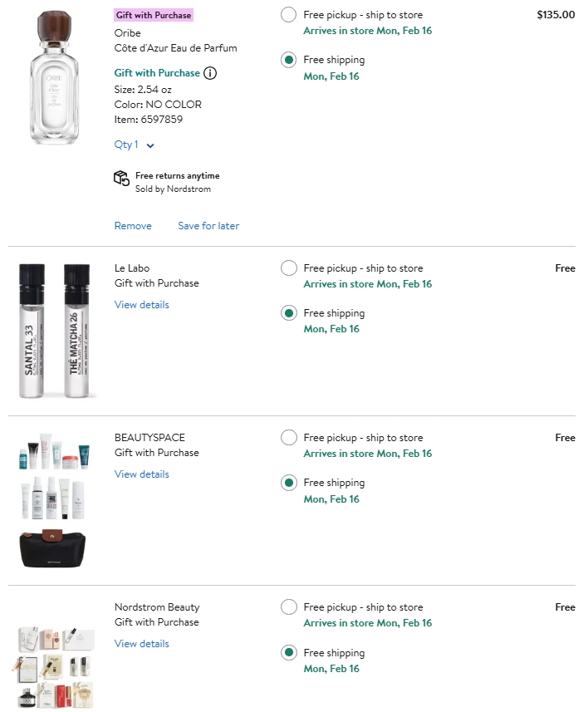Remove the Oribe perfume from bag
The height and width of the screenshot is (712, 588).
[133, 226]
